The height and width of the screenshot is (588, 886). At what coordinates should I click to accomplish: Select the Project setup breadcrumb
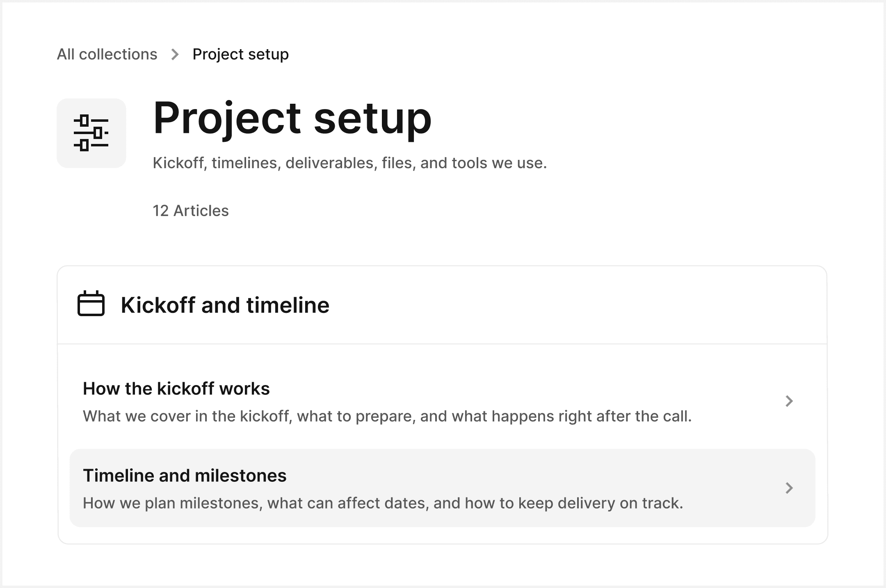point(240,54)
